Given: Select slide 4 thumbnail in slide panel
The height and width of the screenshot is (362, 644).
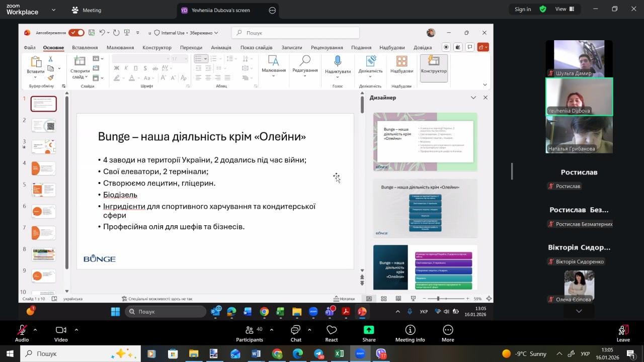Looking at the screenshot, I should [x=44, y=168].
